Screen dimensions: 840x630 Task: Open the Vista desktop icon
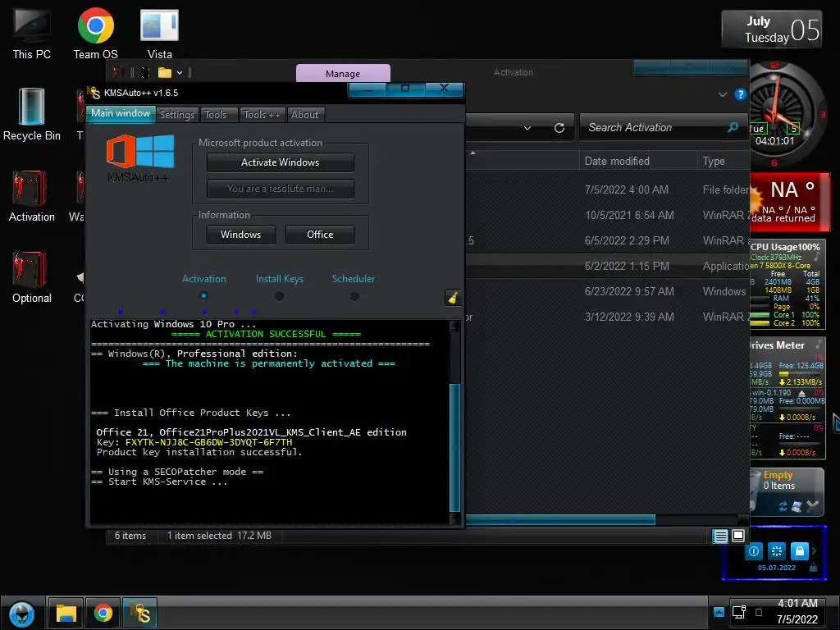pyautogui.click(x=160, y=33)
